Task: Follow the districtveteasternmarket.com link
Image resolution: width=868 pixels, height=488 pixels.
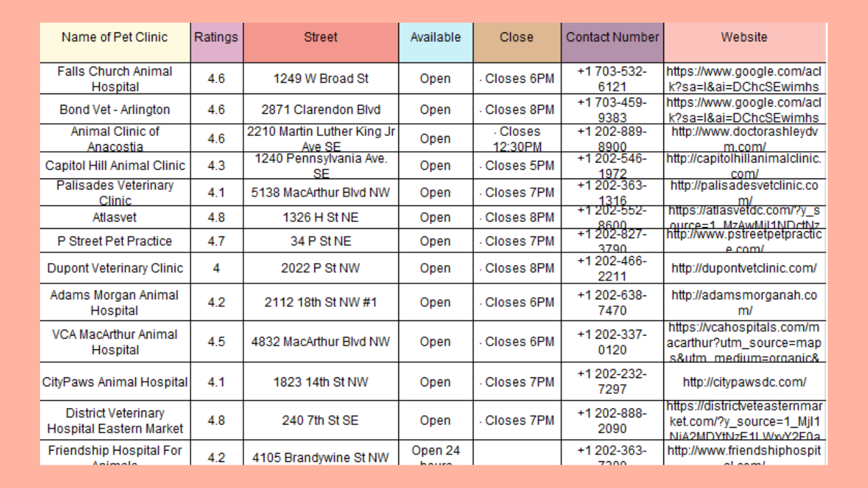Action: (745, 421)
